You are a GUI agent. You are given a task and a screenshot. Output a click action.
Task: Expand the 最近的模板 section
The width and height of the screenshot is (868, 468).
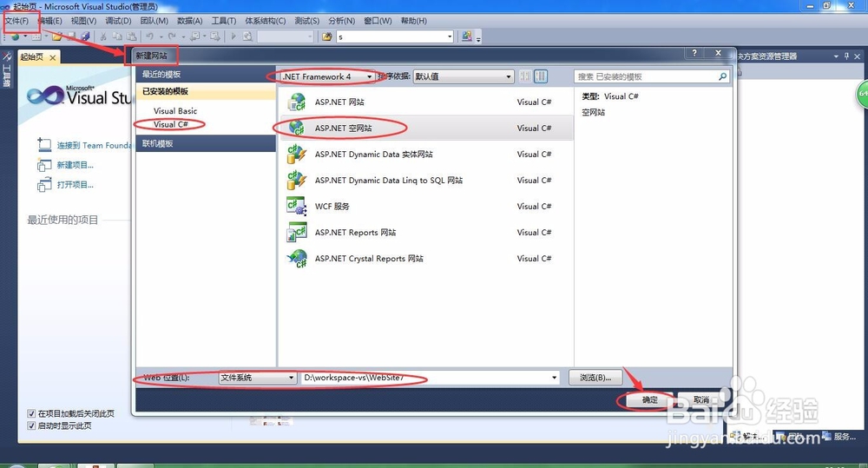[206, 74]
